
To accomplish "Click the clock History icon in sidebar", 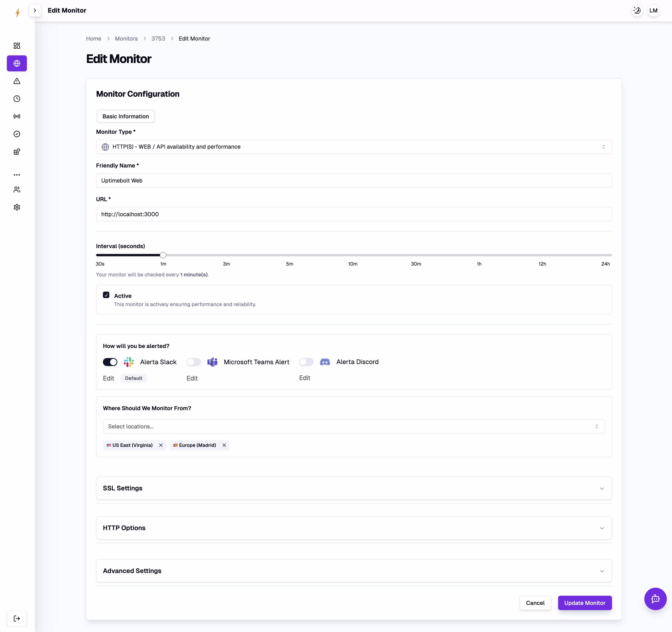I will pos(17,99).
